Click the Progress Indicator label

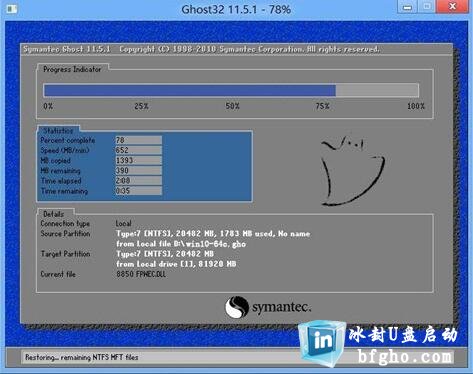pyautogui.click(x=72, y=69)
